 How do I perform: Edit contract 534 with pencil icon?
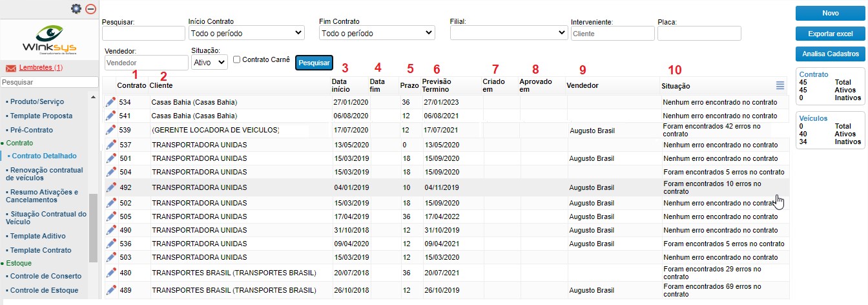coord(110,101)
